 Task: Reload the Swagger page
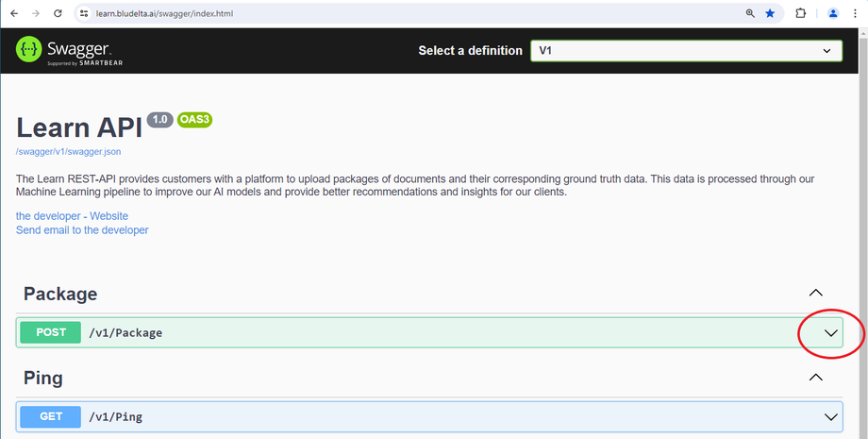[58, 13]
